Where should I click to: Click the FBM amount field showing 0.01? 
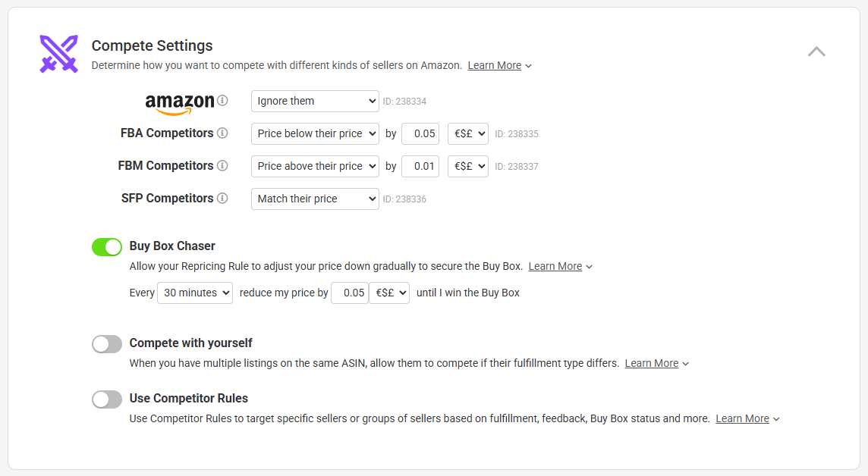click(x=420, y=166)
